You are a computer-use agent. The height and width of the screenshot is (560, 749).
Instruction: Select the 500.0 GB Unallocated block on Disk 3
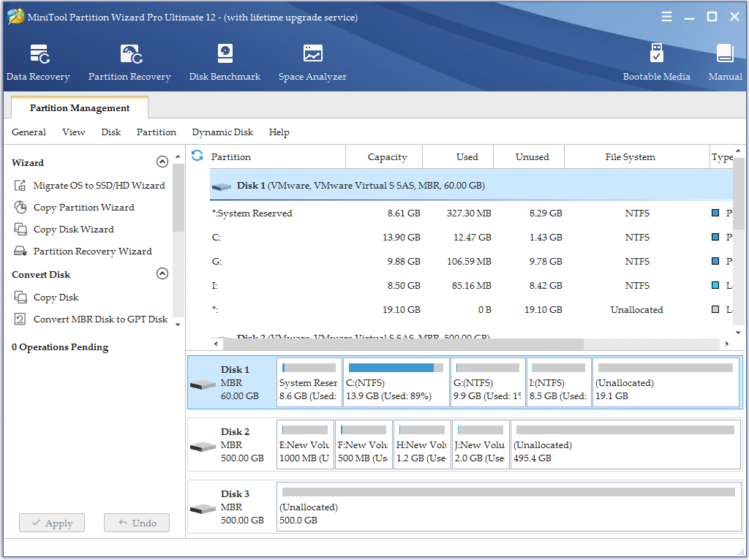point(509,507)
